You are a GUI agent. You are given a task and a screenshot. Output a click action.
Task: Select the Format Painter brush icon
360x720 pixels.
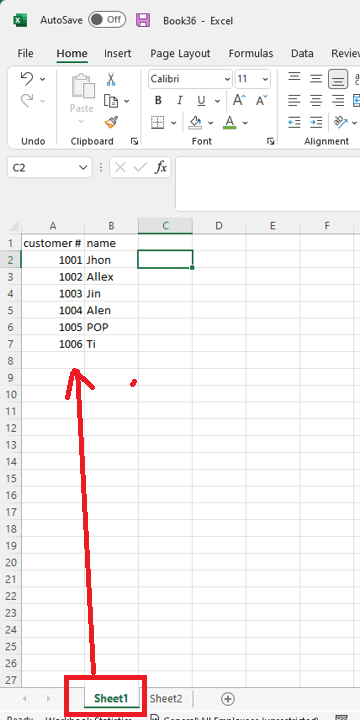tap(111, 122)
